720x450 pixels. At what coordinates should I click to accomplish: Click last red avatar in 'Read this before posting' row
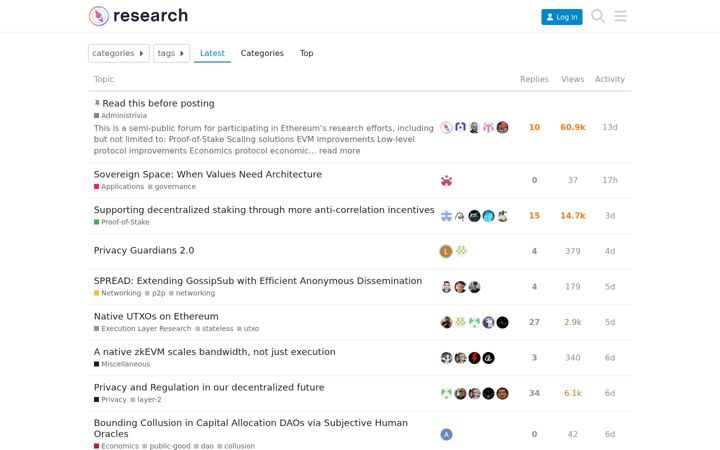click(502, 127)
